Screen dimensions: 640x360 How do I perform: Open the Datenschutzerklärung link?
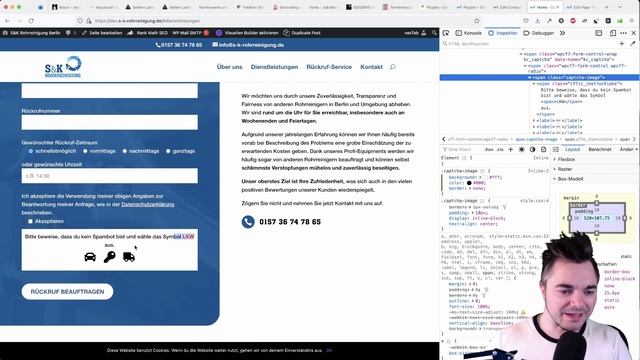click(x=148, y=204)
